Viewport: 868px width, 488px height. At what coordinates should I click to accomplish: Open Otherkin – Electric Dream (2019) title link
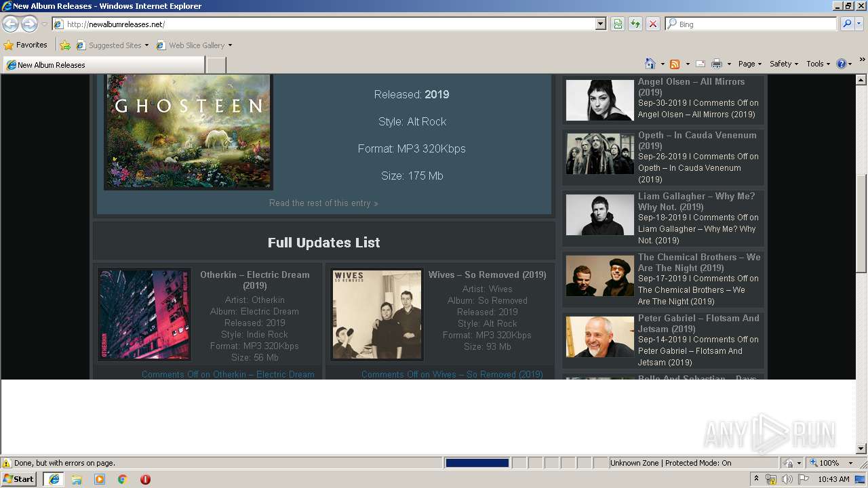click(x=254, y=280)
